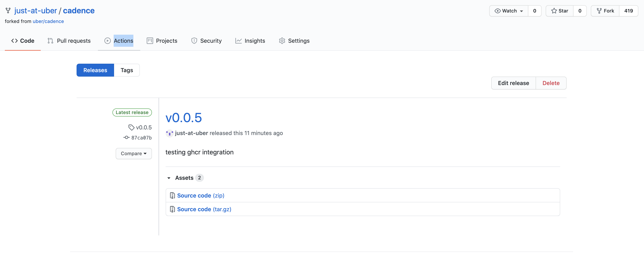Click the Edit release button
The width and height of the screenshot is (644, 260).
(x=513, y=83)
